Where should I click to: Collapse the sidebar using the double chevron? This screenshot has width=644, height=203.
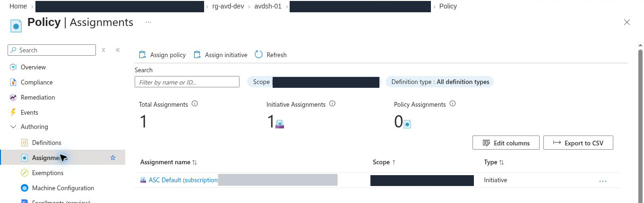[x=118, y=50]
